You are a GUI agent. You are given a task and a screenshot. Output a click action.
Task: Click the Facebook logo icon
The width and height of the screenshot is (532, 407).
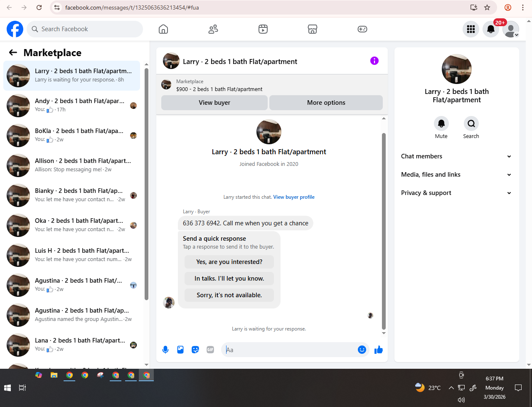click(x=15, y=29)
